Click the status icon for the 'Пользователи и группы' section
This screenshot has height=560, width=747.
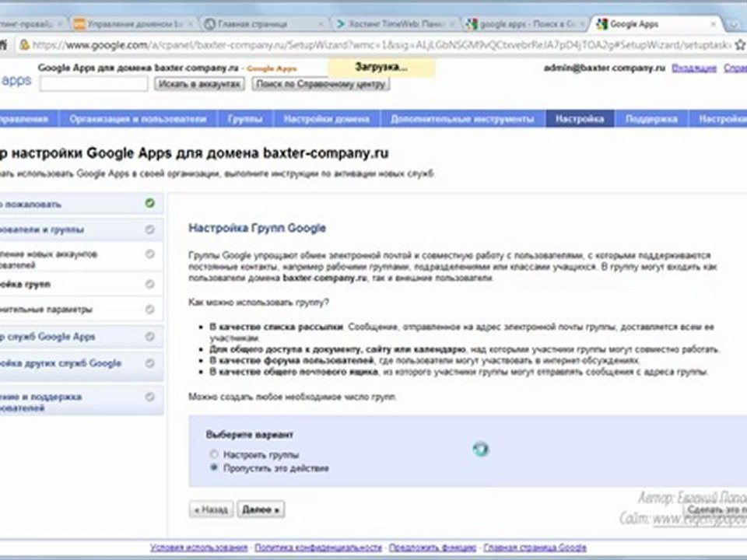[149, 229]
